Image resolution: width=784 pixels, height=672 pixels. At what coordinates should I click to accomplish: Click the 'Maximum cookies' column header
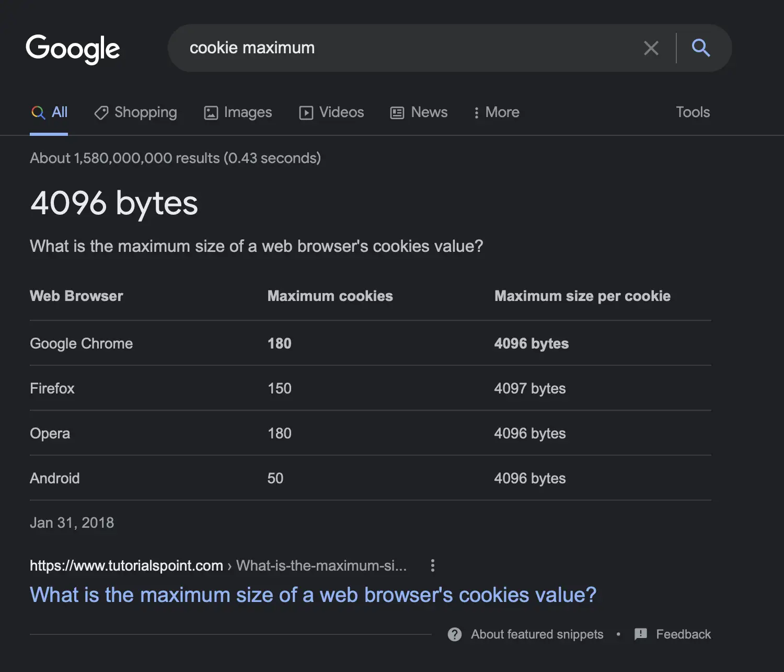[x=330, y=296]
